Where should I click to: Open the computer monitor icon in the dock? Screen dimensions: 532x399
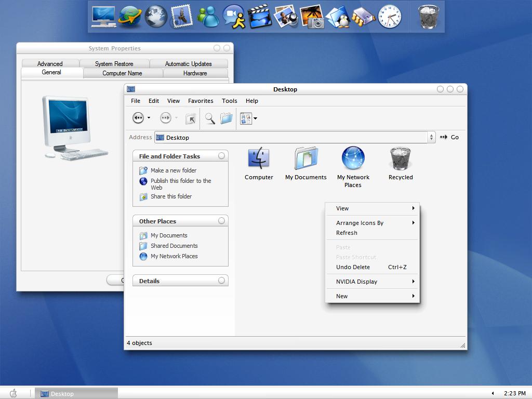pos(103,16)
